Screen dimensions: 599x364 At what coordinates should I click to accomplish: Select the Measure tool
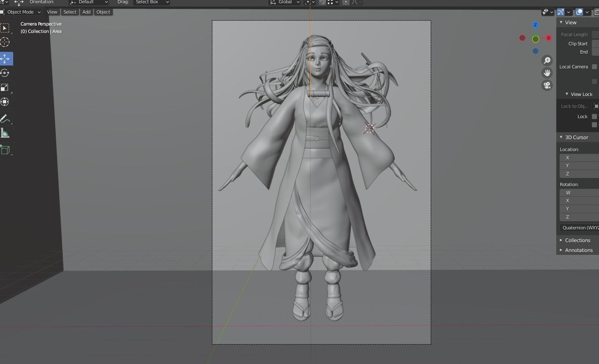(x=6, y=133)
